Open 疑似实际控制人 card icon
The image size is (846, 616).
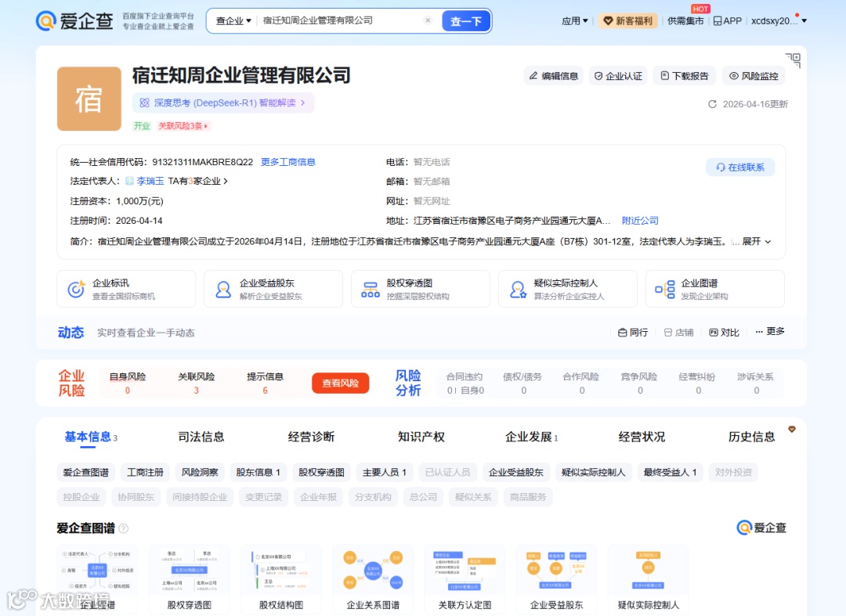click(518, 290)
